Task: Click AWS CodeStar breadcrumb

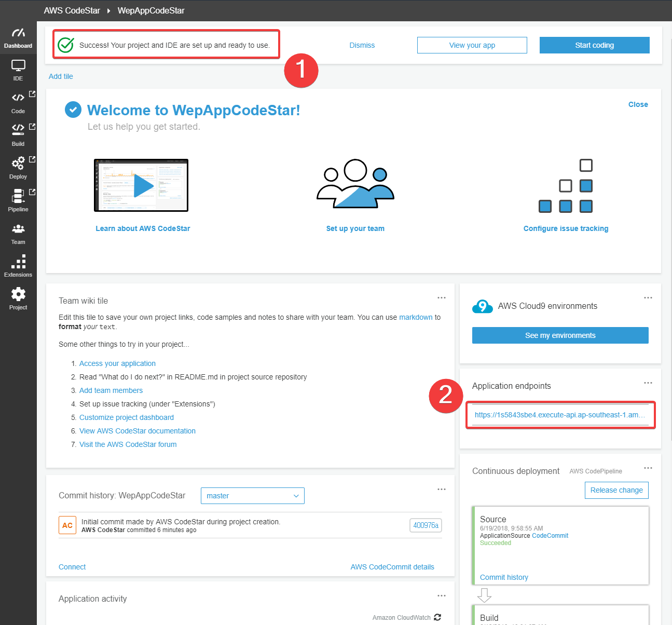Action: point(72,10)
